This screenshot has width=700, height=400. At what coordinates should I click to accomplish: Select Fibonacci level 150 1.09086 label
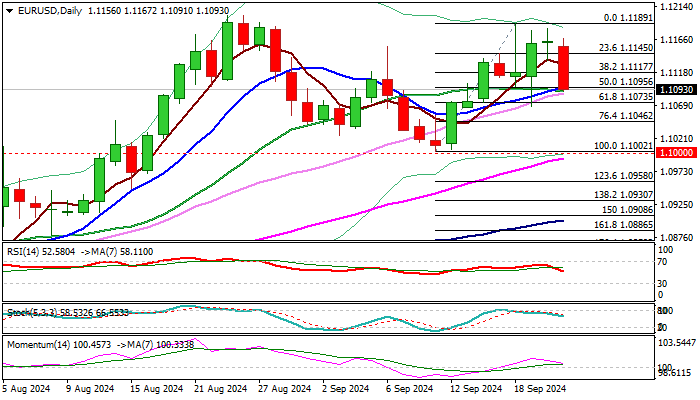627,210
